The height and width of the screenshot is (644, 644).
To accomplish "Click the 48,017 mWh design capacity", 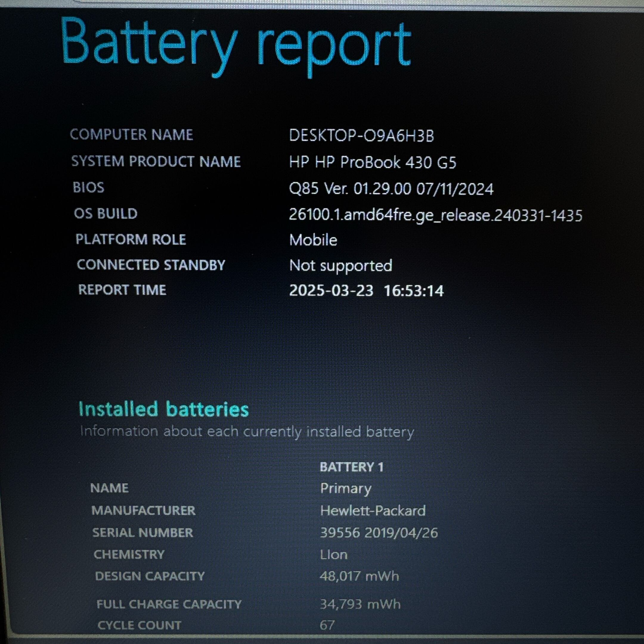I will click(x=359, y=576).
